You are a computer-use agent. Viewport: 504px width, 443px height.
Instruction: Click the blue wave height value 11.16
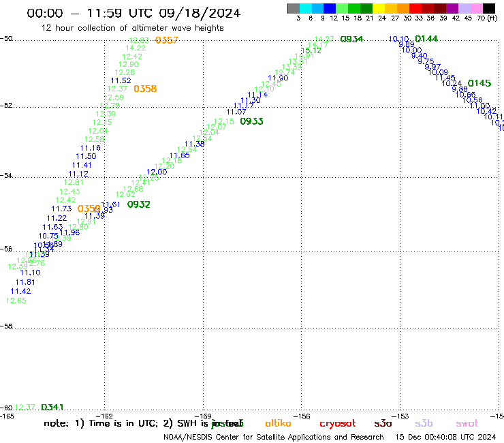91,148
